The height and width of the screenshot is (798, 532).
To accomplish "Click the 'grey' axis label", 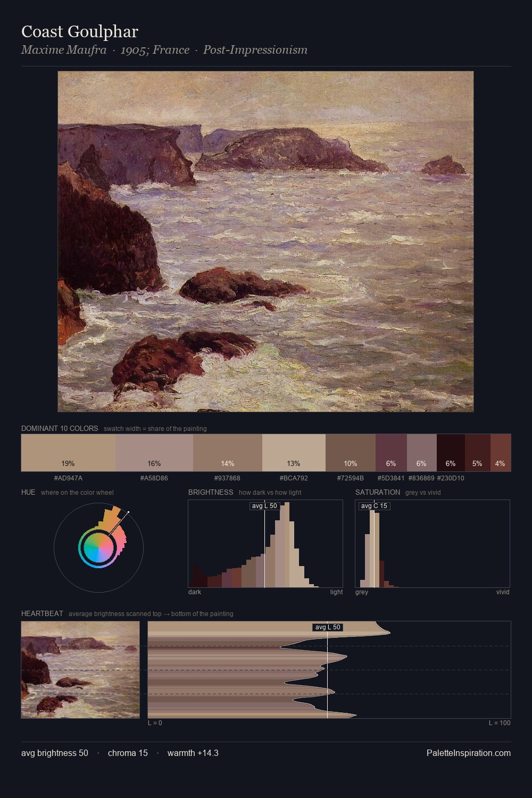I will [362, 592].
